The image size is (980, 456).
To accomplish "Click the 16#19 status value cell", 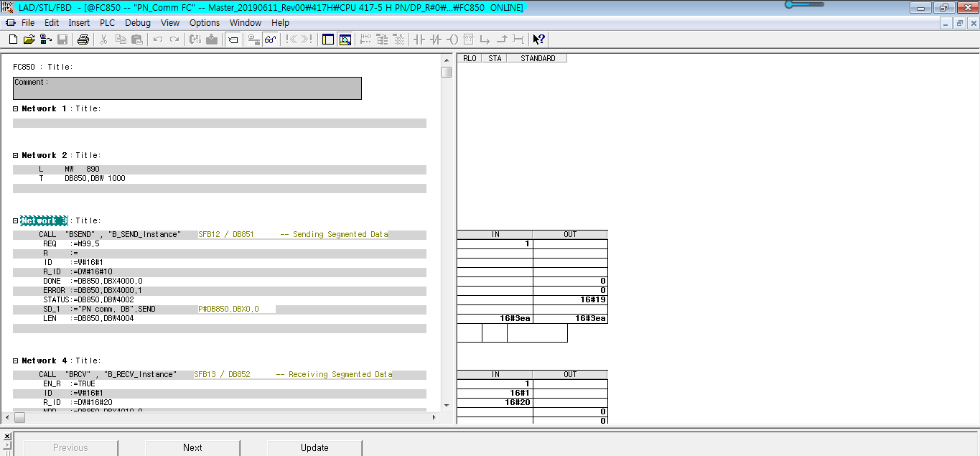I will point(570,299).
